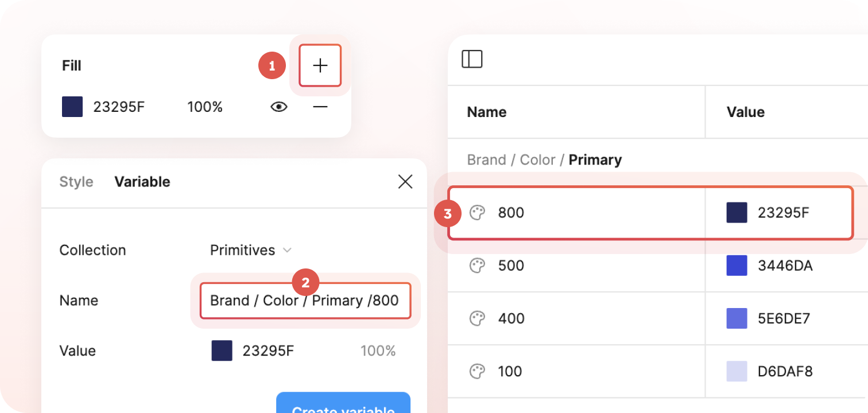Click the palette icon on the 500 row
The width and height of the screenshot is (868, 413).
click(x=476, y=265)
